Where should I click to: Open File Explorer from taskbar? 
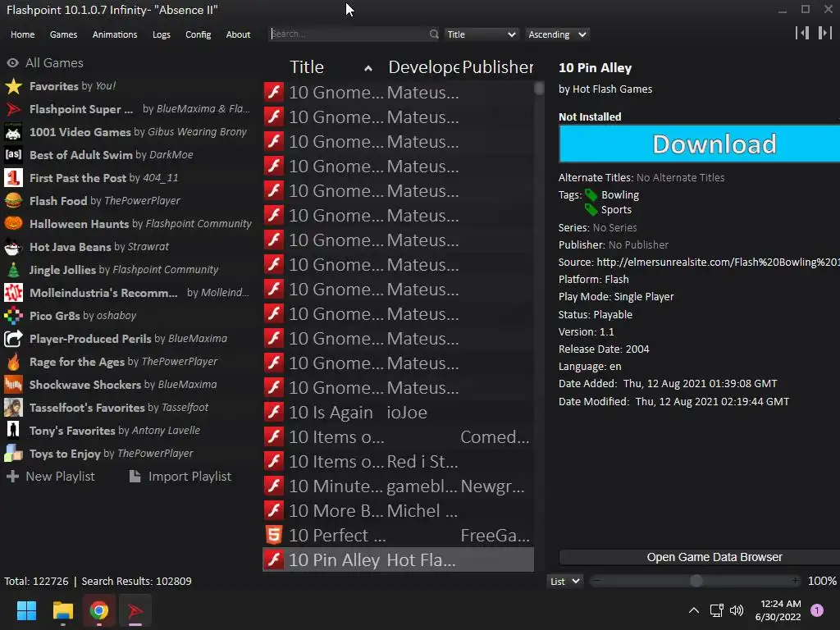click(x=62, y=610)
